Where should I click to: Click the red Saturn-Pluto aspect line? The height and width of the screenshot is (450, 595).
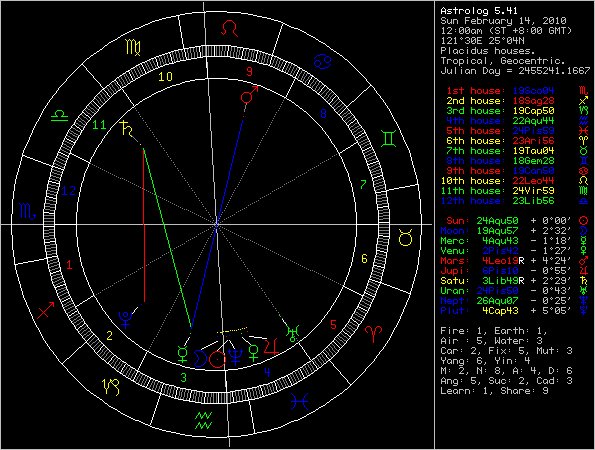point(144,226)
